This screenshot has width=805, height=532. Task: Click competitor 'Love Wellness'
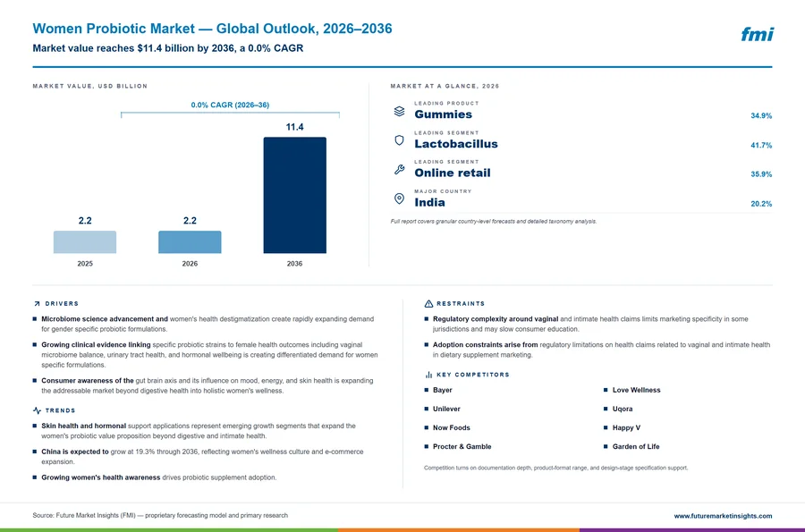(x=636, y=390)
